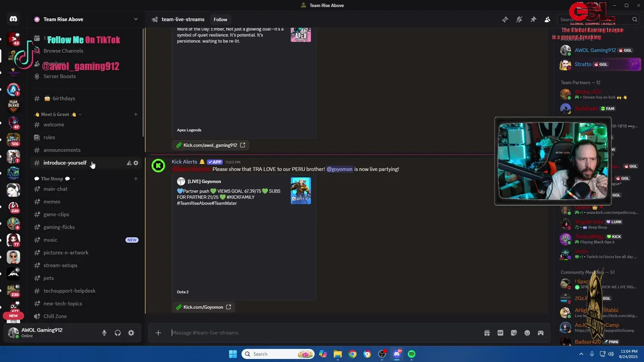This screenshot has width=644, height=362.
Task: Open User Settings gear
Action: (131, 333)
